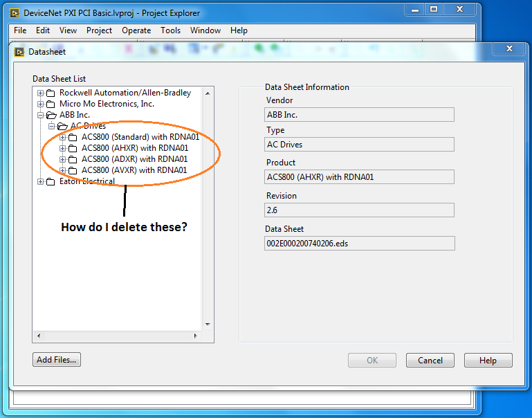The image size is (532, 418).
Task: Click ACS800 (AVXR) folder icon
Action: click(72, 170)
